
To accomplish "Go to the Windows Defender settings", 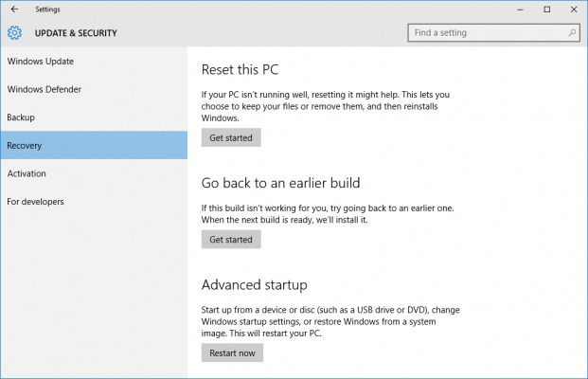I will [45, 90].
